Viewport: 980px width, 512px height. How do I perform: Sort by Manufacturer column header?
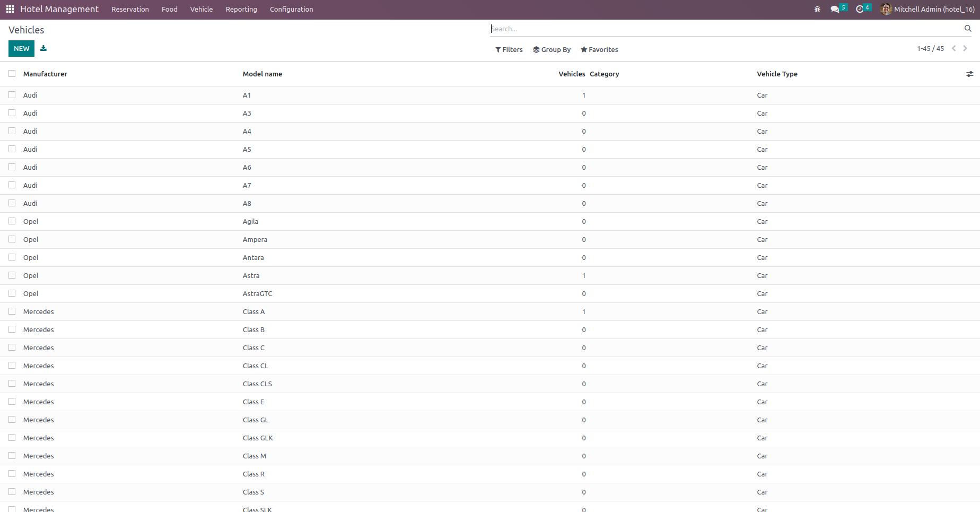point(45,74)
